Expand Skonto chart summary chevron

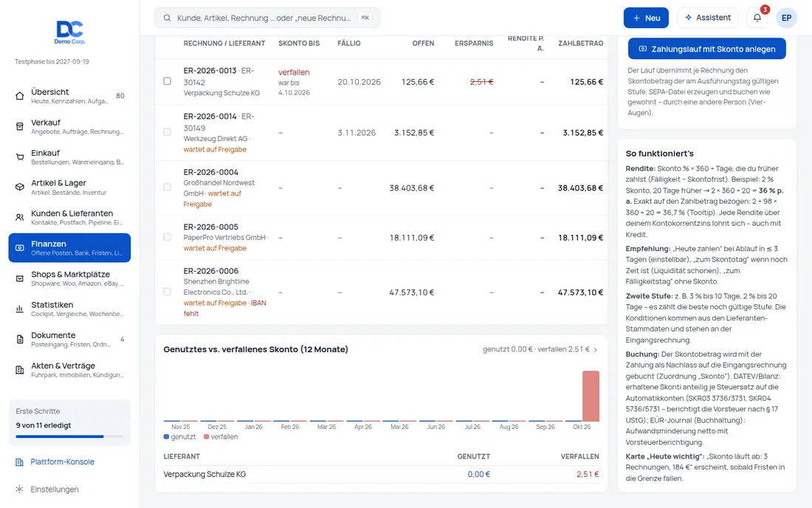[x=596, y=349]
